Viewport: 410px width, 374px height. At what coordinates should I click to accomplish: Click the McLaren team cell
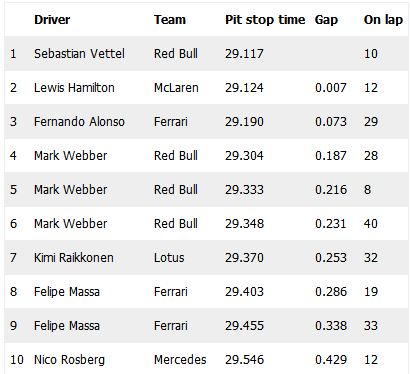(x=176, y=88)
